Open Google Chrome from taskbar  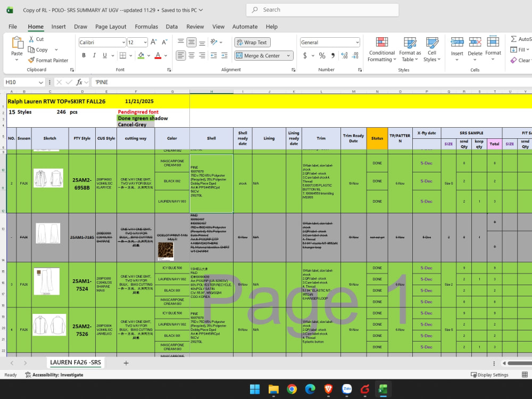point(292,389)
